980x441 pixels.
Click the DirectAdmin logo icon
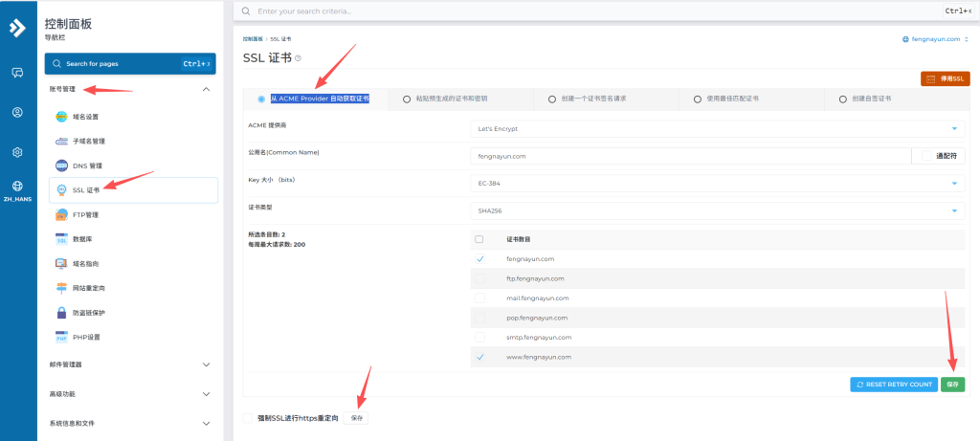point(18,28)
